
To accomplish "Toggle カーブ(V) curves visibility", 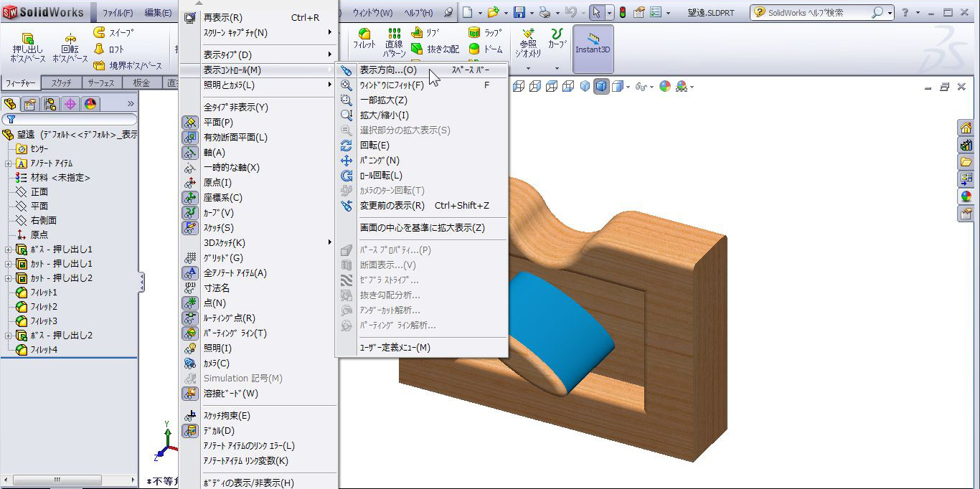I will (x=258, y=213).
